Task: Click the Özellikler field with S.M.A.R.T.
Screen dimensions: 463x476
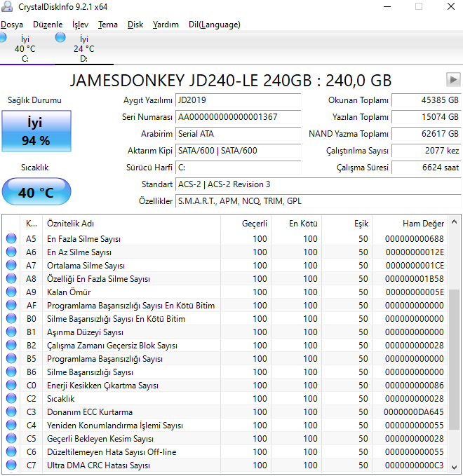Action: pyautogui.click(x=318, y=201)
